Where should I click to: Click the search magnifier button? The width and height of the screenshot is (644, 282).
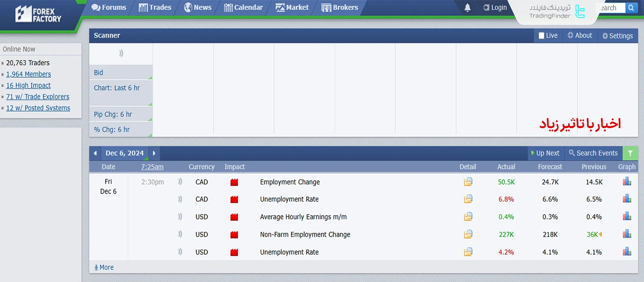point(631,8)
